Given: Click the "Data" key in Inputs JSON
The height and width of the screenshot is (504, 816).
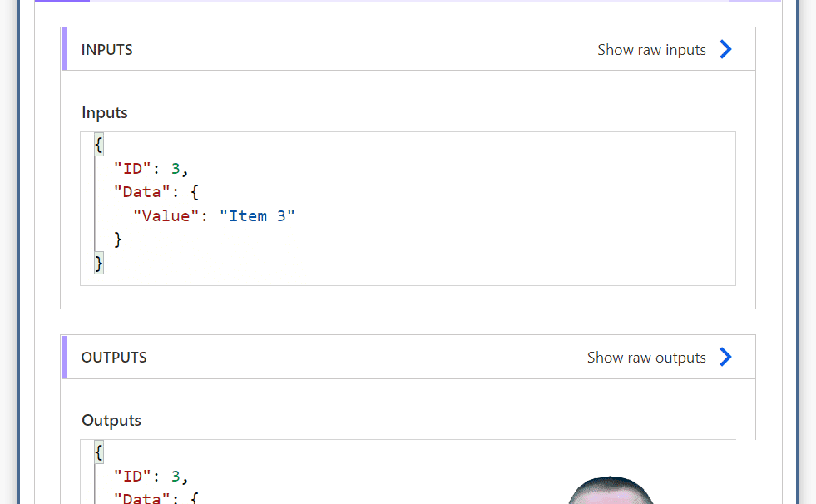Looking at the screenshot, I should pyautogui.click(x=142, y=192).
